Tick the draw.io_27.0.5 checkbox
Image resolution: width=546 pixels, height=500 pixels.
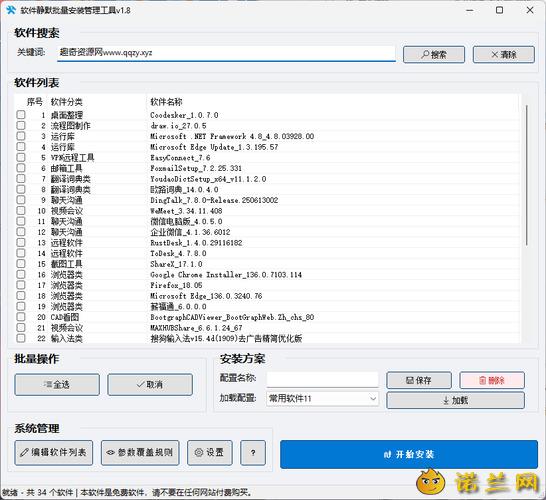click(21, 125)
